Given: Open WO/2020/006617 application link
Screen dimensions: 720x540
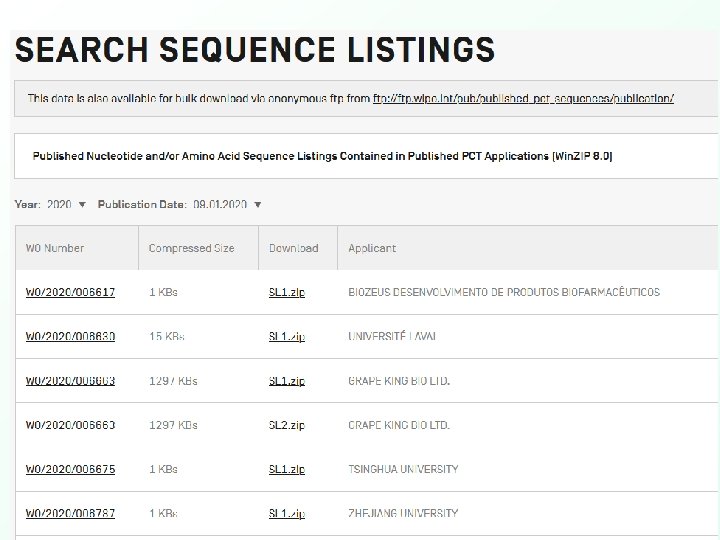Looking at the screenshot, I should pos(70,292).
